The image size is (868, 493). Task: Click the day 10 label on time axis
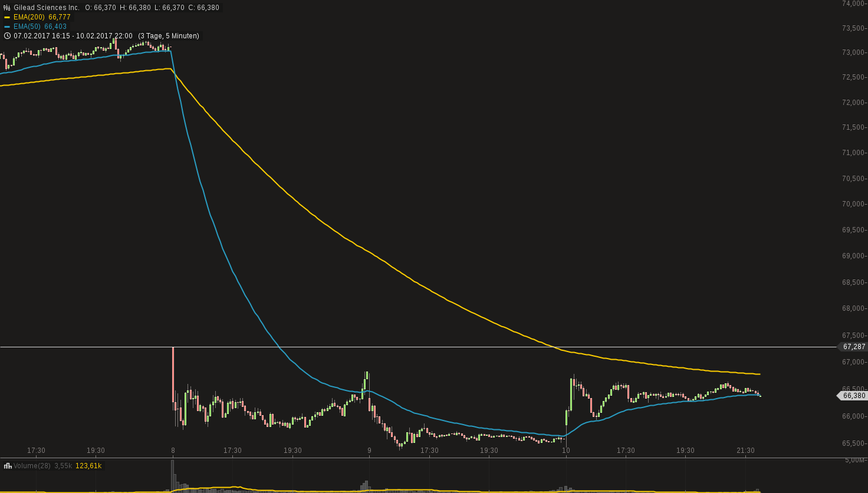(566, 451)
